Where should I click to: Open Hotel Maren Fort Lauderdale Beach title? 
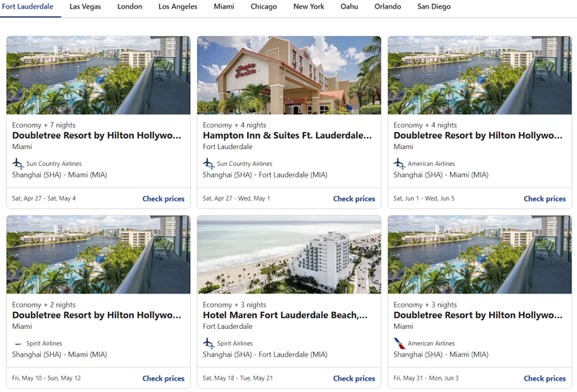[x=285, y=315]
